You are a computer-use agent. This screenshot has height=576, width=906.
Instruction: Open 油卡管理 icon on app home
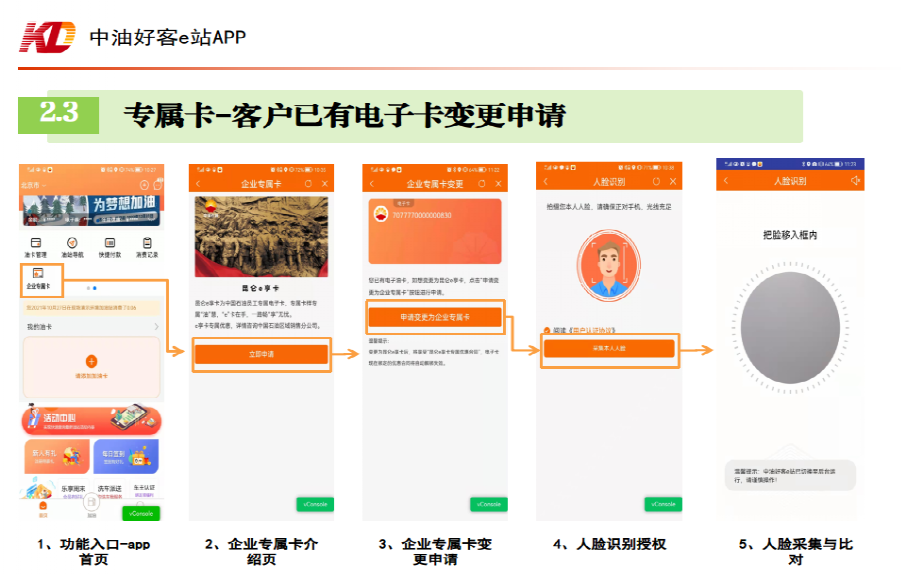36,244
